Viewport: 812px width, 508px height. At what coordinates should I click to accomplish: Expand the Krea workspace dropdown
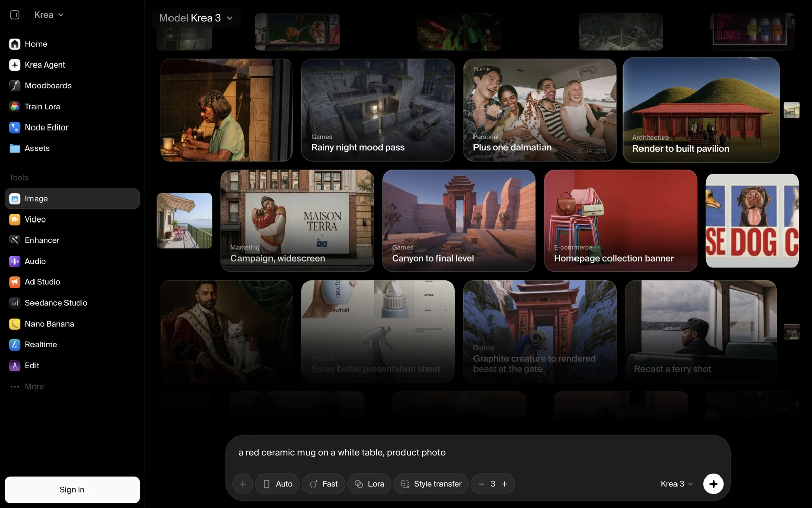(x=49, y=15)
